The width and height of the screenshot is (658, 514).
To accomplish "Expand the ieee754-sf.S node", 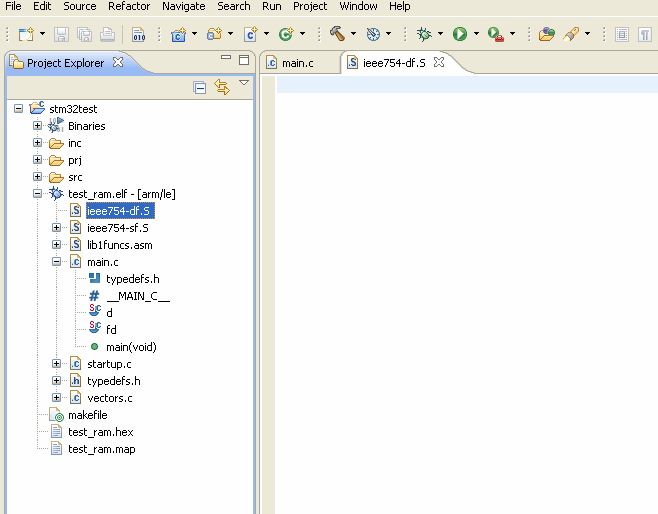I will click(x=56, y=227).
